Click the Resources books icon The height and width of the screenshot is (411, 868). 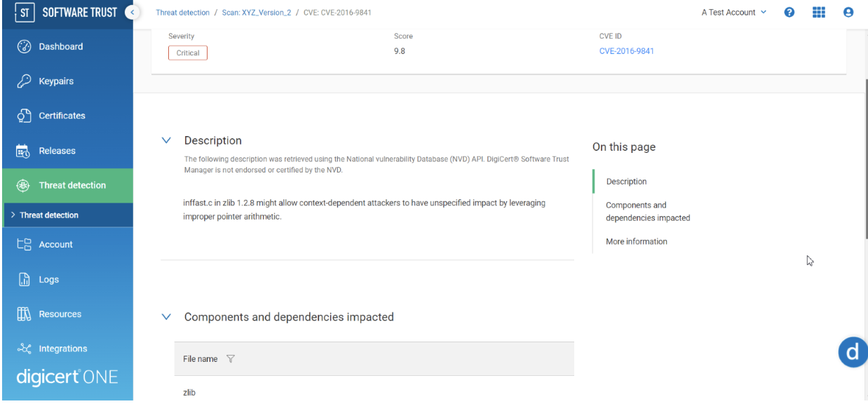pyautogui.click(x=23, y=314)
